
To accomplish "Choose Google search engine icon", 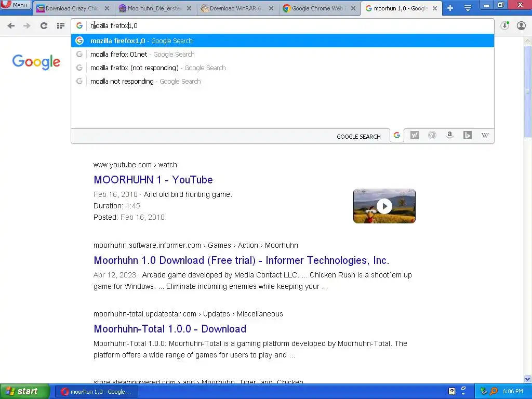I will [396, 136].
